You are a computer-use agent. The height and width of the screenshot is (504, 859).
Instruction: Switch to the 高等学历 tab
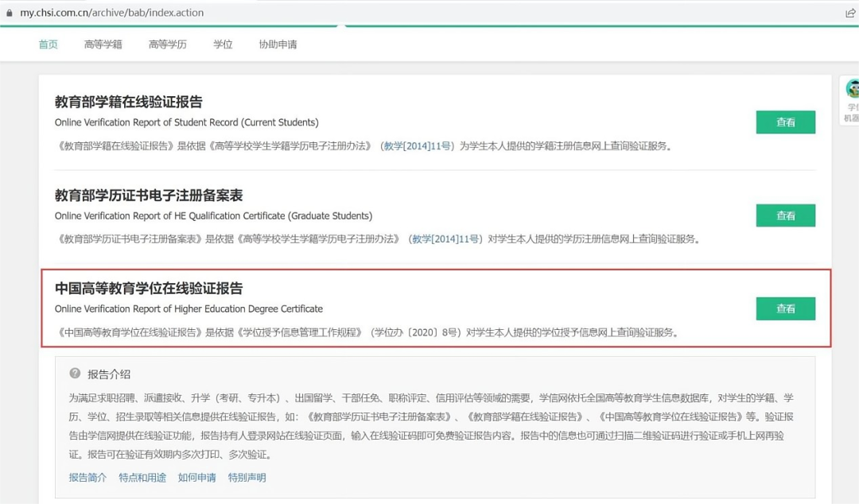point(167,45)
